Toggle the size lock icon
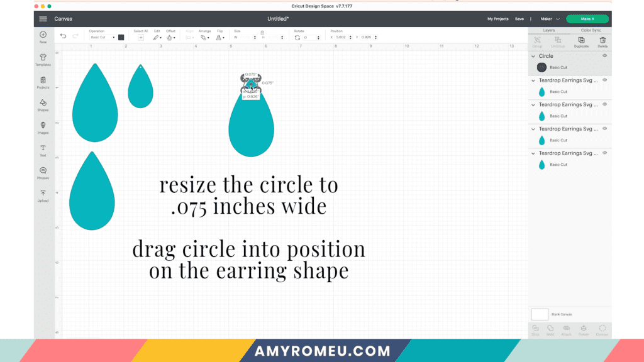 (x=262, y=33)
